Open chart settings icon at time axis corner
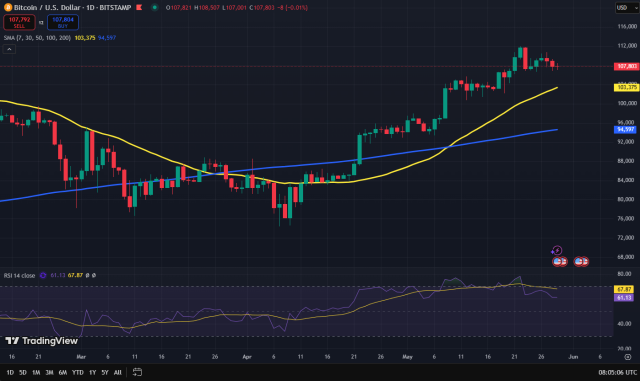Screen dimensions: 640x381 (x=628, y=357)
